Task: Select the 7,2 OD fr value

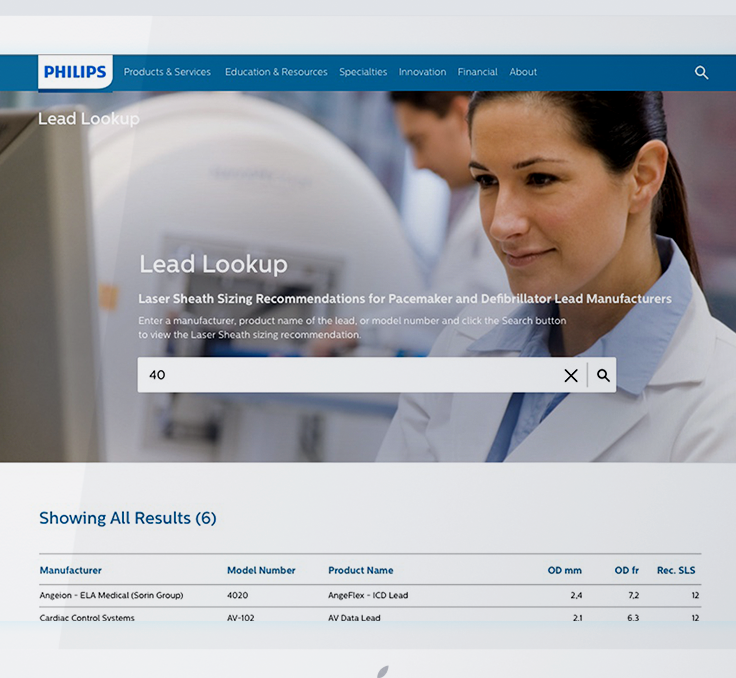Action: pos(633,595)
